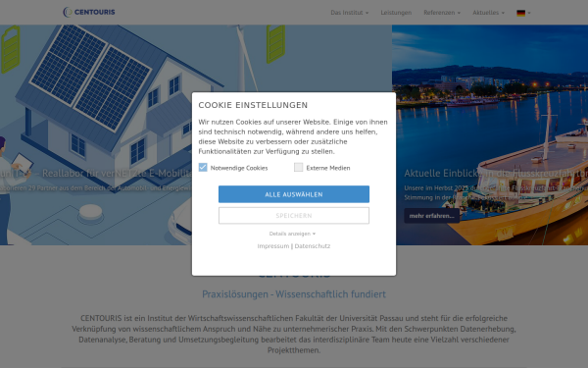
Task: Expand the Referenzen menu
Action: [442, 13]
